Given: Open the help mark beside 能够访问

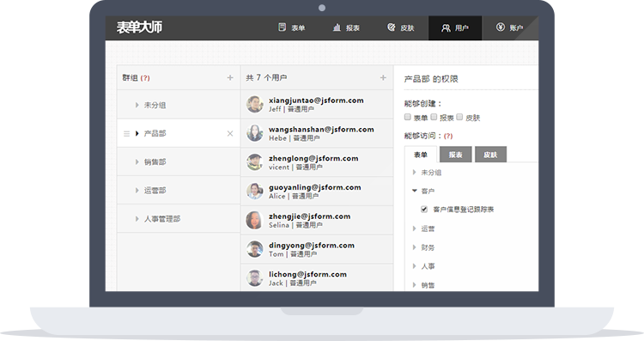Looking at the screenshot, I should pos(448,136).
